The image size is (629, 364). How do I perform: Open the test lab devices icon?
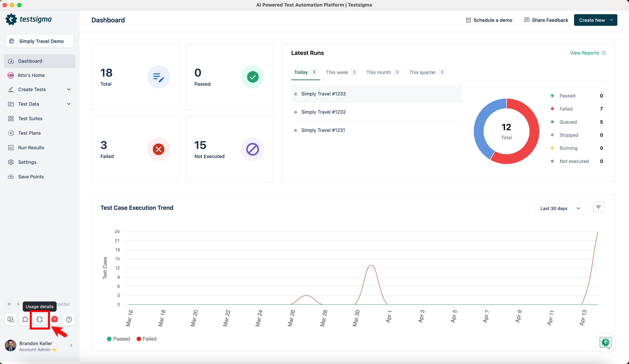click(11, 319)
